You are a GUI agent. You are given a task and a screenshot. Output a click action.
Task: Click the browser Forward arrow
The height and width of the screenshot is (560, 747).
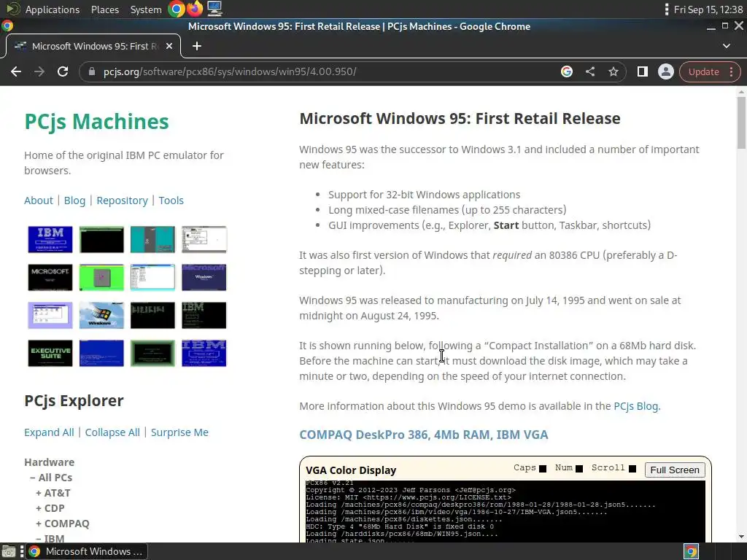pos(39,71)
